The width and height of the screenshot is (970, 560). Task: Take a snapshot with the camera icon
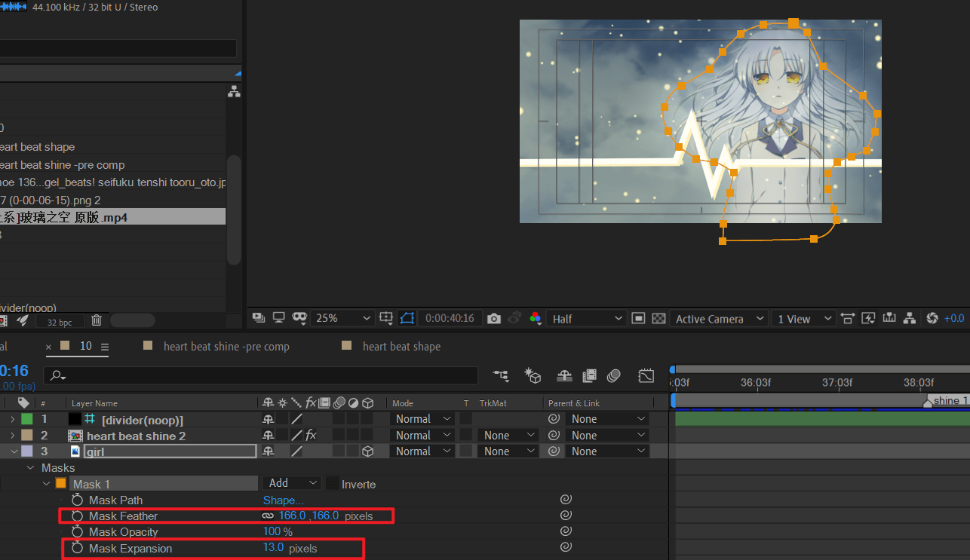pos(494,319)
